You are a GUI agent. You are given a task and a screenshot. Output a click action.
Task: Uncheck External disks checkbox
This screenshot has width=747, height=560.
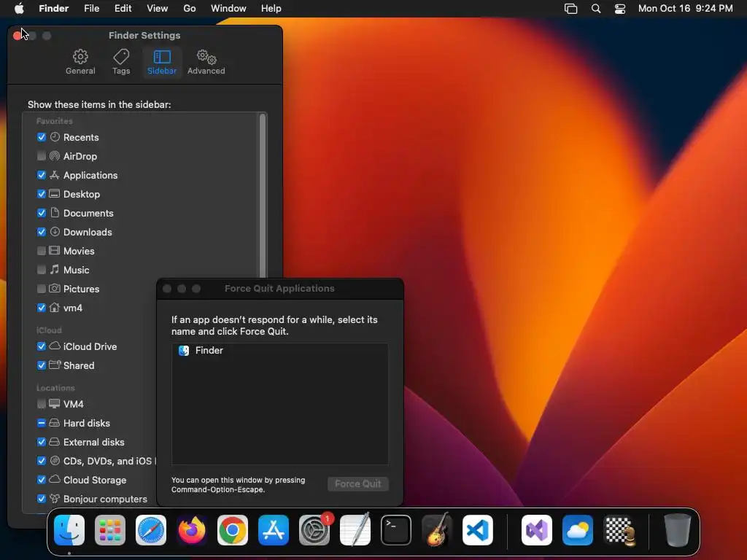(x=42, y=442)
